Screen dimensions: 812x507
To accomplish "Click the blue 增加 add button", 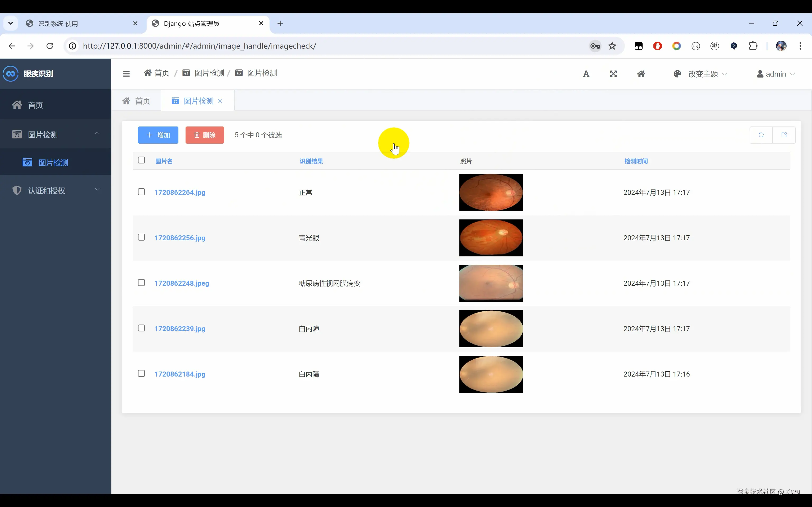I will [x=158, y=135].
